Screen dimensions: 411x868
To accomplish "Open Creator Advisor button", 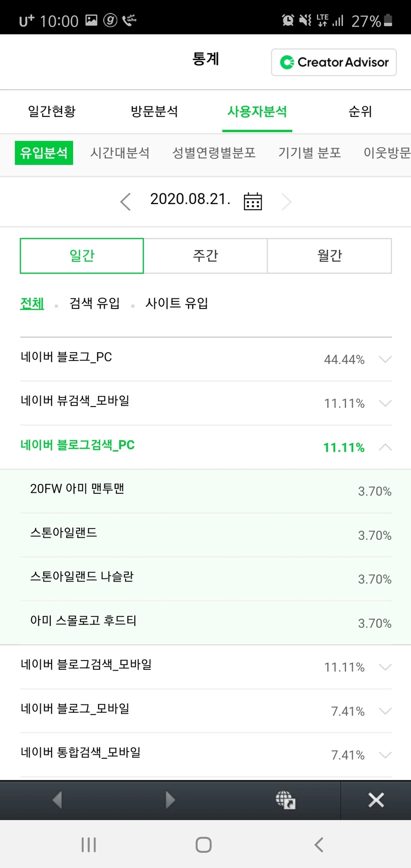I will click(x=334, y=62).
